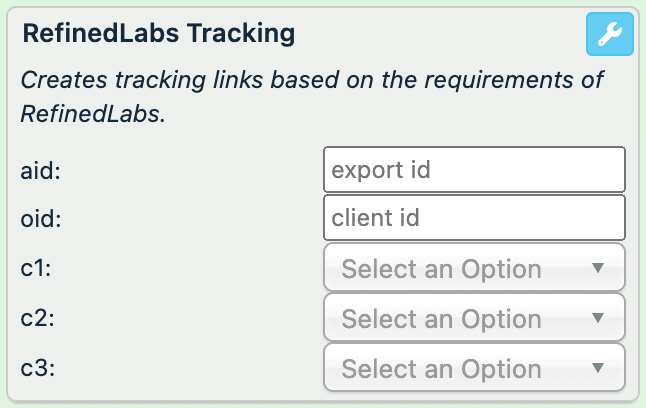Click the 'c2:' label
This screenshot has width=646, height=408.
[x=37, y=318]
